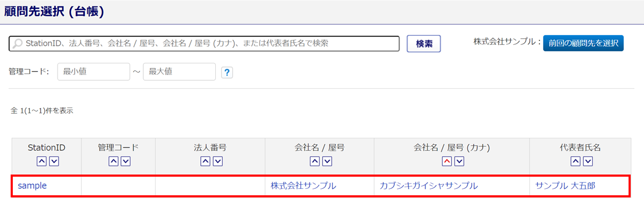Click the 最大値 management code field
644x207 pixels.
[x=179, y=72]
